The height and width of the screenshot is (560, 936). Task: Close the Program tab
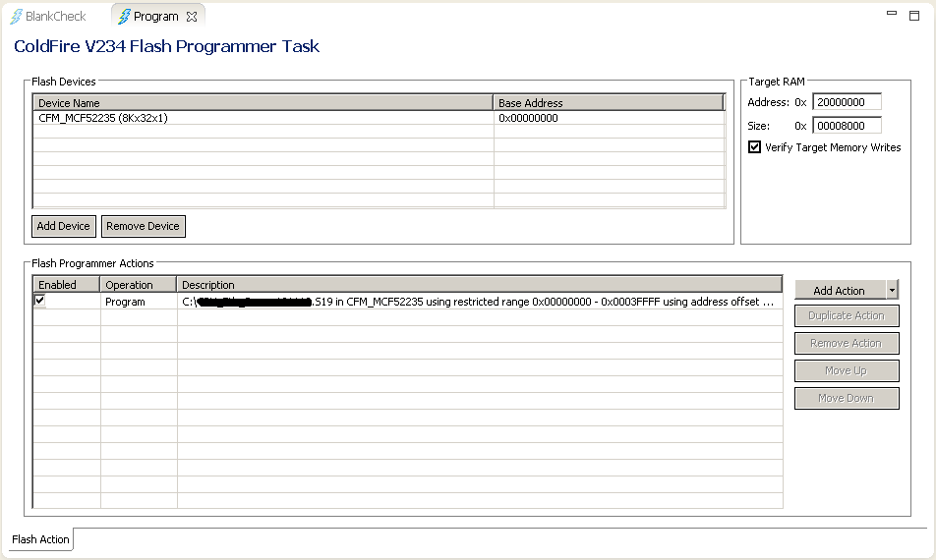(192, 17)
